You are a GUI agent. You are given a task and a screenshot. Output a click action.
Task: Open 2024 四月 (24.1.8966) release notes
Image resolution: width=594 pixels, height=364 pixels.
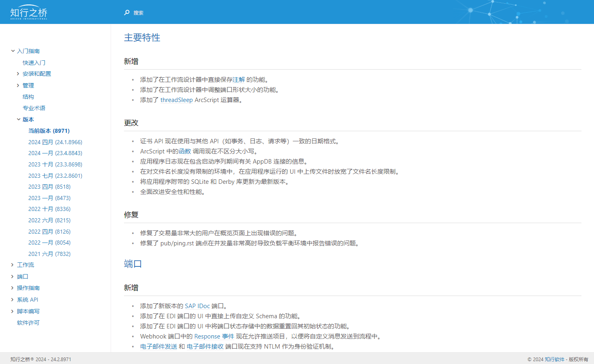(x=55, y=142)
